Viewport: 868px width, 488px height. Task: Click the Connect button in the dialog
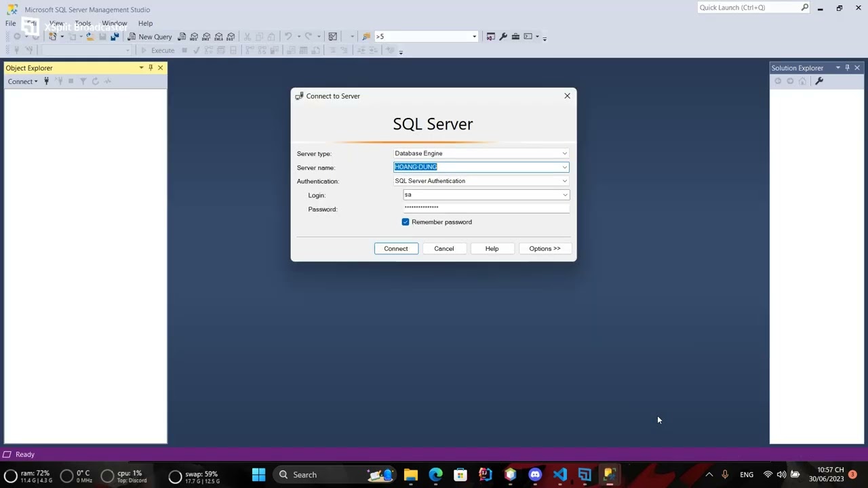click(x=396, y=249)
